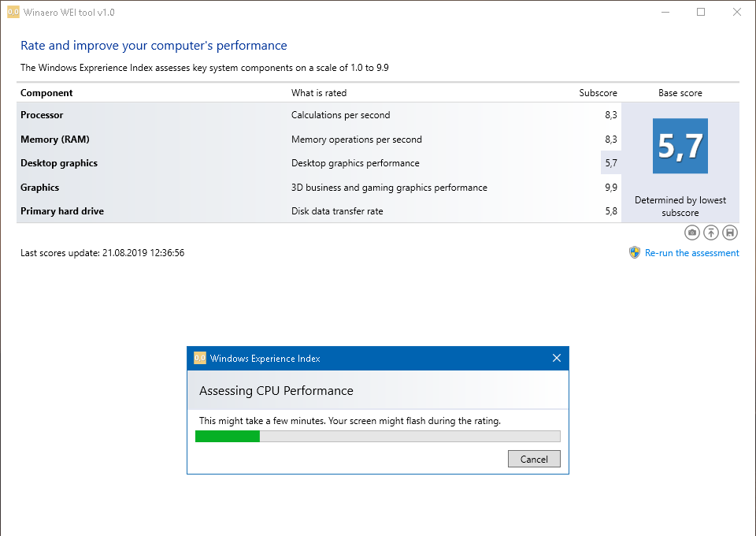
Task: Close the Winaero WEI tool window
Action: pyautogui.click(x=737, y=12)
